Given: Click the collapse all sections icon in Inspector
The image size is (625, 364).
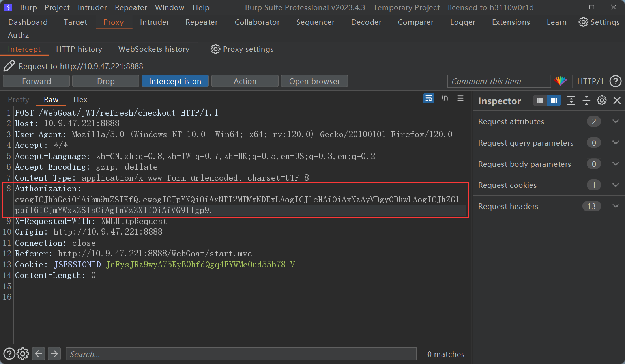Looking at the screenshot, I should [586, 101].
